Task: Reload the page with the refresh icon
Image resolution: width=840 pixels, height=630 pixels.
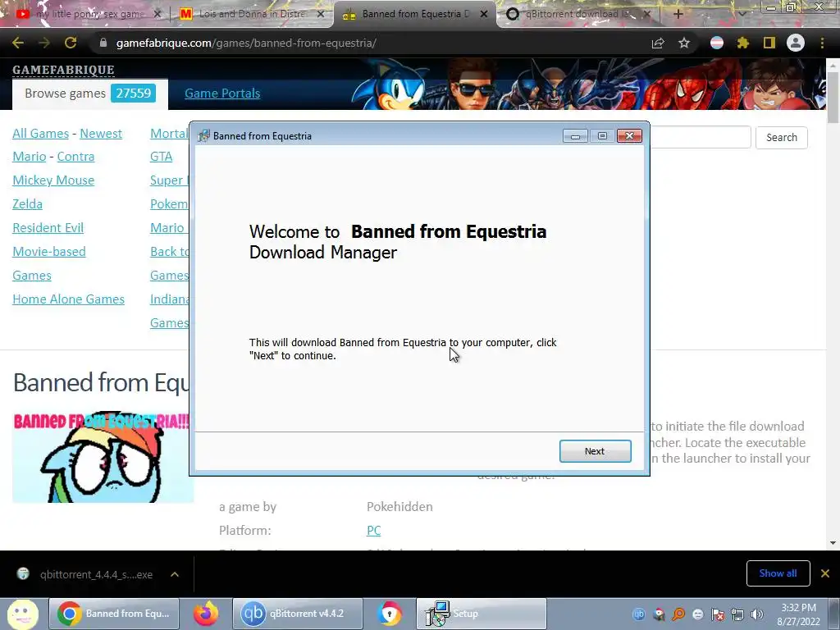Action: click(x=71, y=43)
